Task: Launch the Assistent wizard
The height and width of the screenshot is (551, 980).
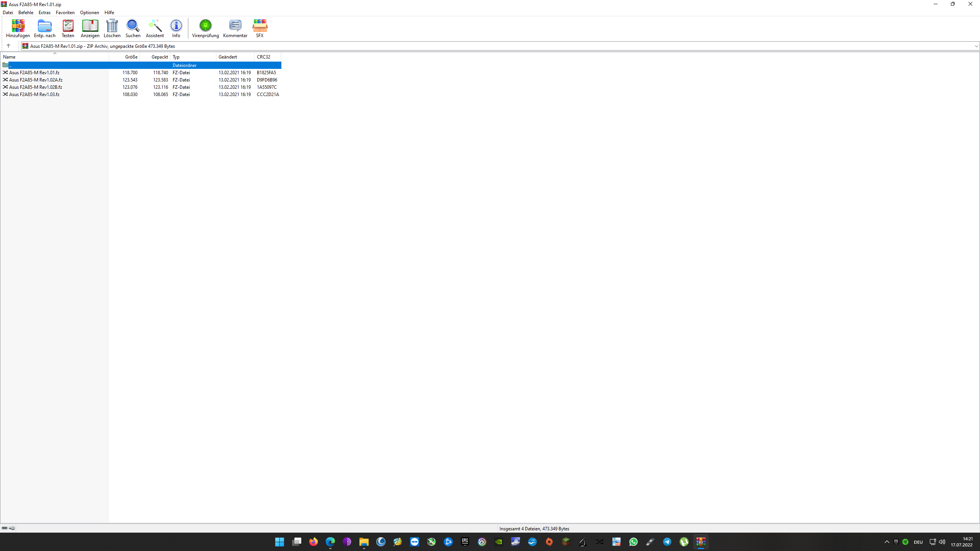Action: [x=155, y=28]
